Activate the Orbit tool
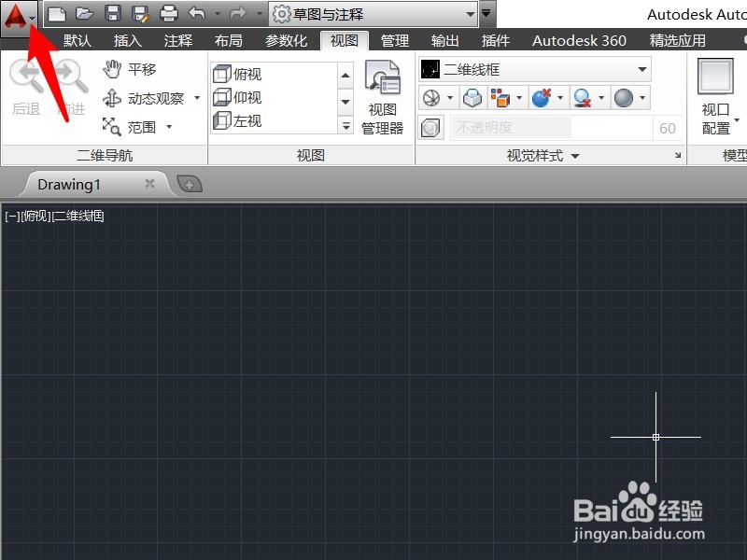 coord(142,97)
